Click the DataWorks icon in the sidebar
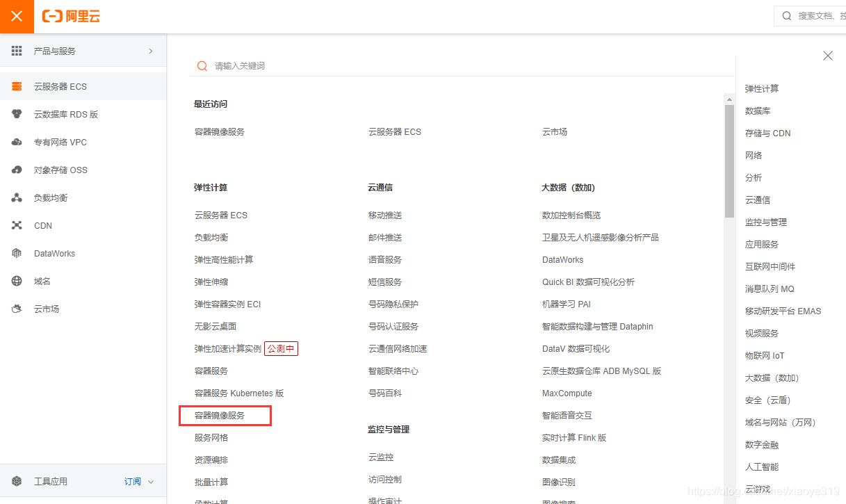Image resolution: width=846 pixels, height=504 pixels. [x=17, y=253]
